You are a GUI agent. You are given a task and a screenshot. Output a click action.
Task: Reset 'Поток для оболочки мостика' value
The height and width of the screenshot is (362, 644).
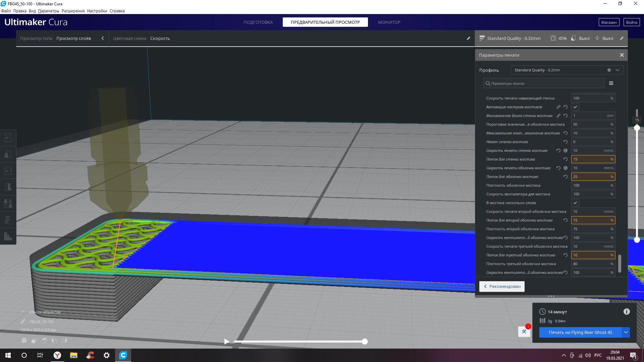coord(566,177)
